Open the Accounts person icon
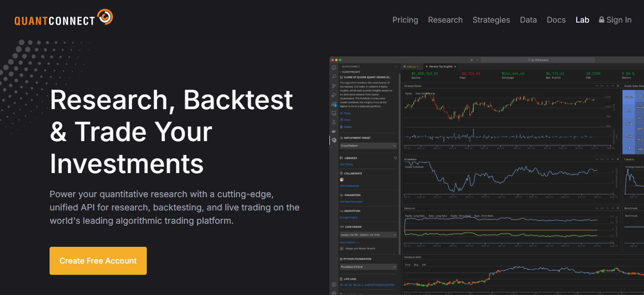The width and height of the screenshot is (644, 295). coord(334,284)
